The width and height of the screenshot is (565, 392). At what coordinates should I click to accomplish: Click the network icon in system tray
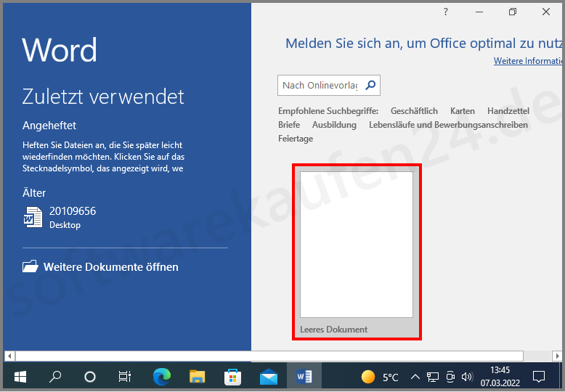pyautogui.click(x=433, y=377)
